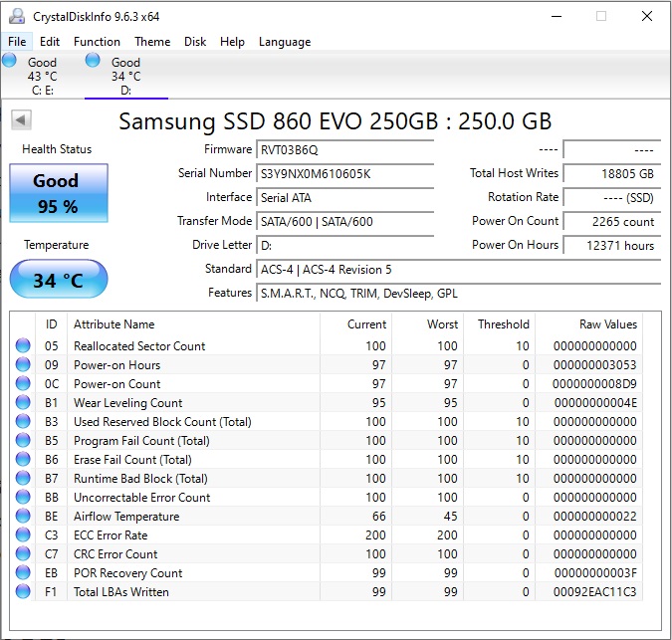
Task: Select the C: E: disk tab
Action: click(42, 76)
